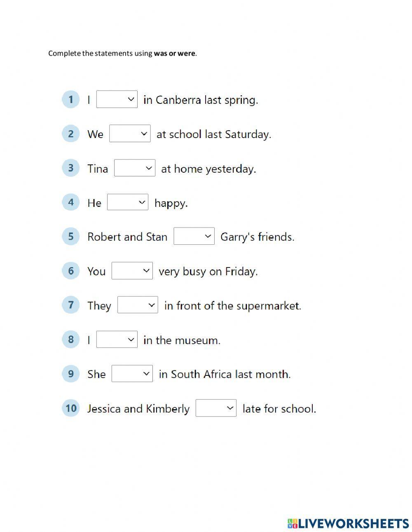Open dropdown after "Jessica and Kimberly"
Image resolution: width=412 pixels, height=532 pixels.
coord(216,408)
